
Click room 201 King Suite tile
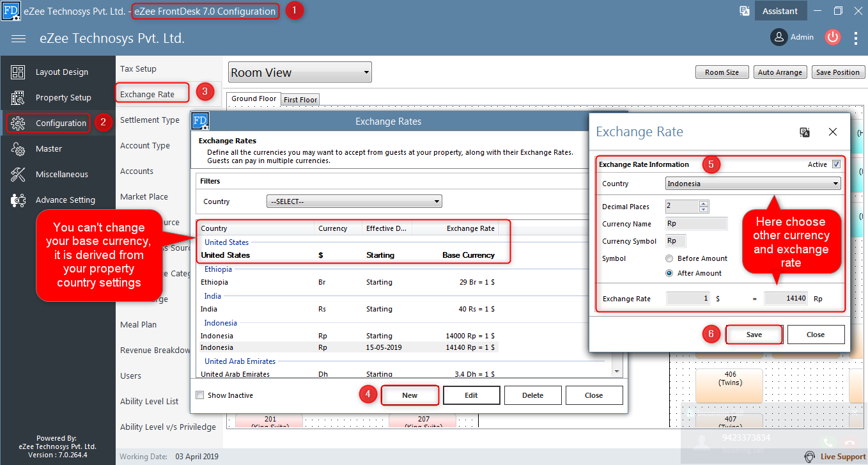(270, 422)
